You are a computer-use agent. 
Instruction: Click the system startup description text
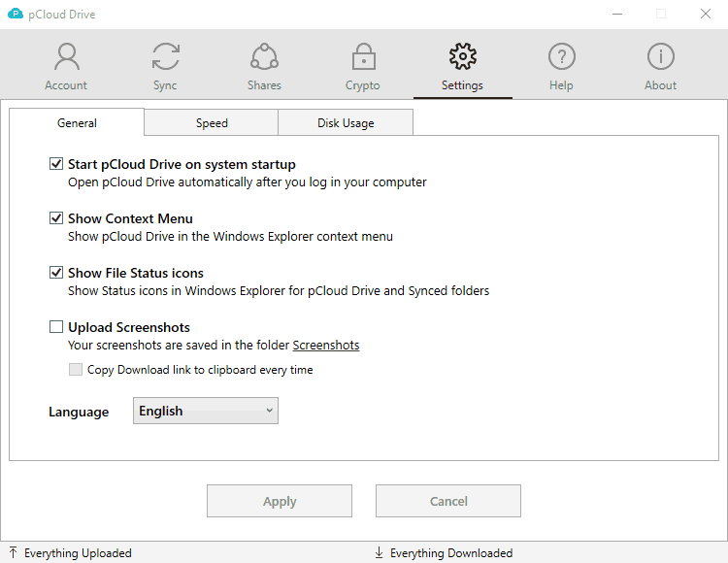click(247, 182)
